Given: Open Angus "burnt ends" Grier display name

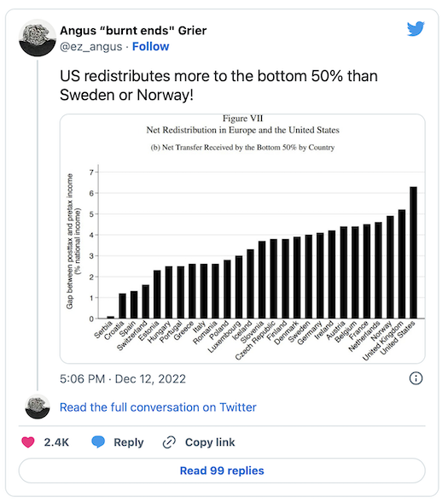Looking at the screenshot, I should (x=133, y=31).
